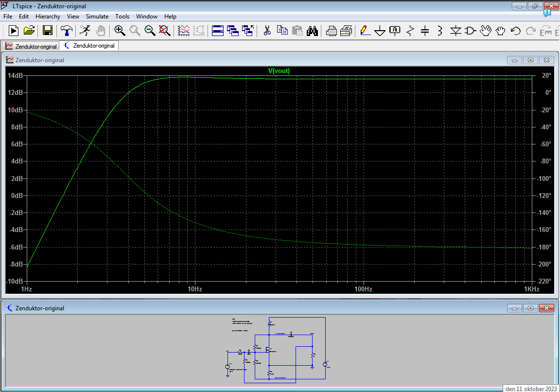Screen dimensions: 560x392
Task: Click the V(vout) trace label
Action: click(279, 71)
